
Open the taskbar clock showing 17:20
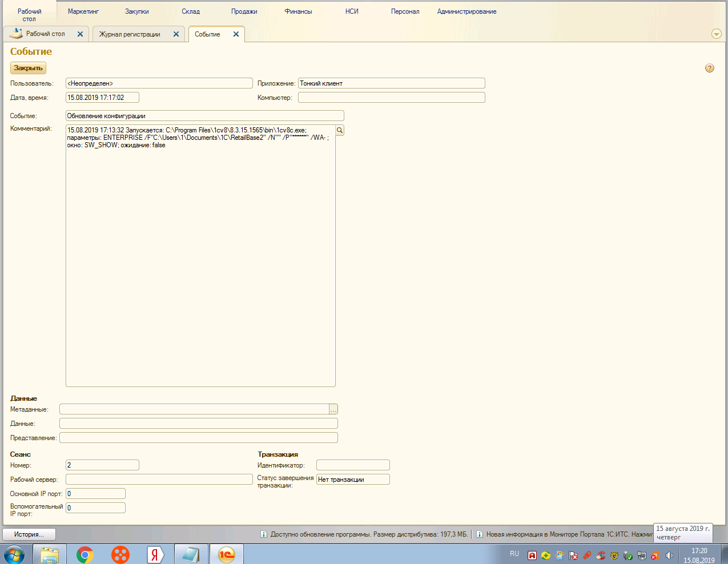point(699,555)
